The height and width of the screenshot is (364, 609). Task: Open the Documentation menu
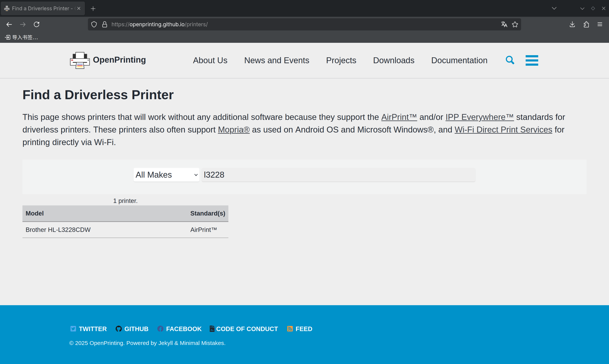459,60
